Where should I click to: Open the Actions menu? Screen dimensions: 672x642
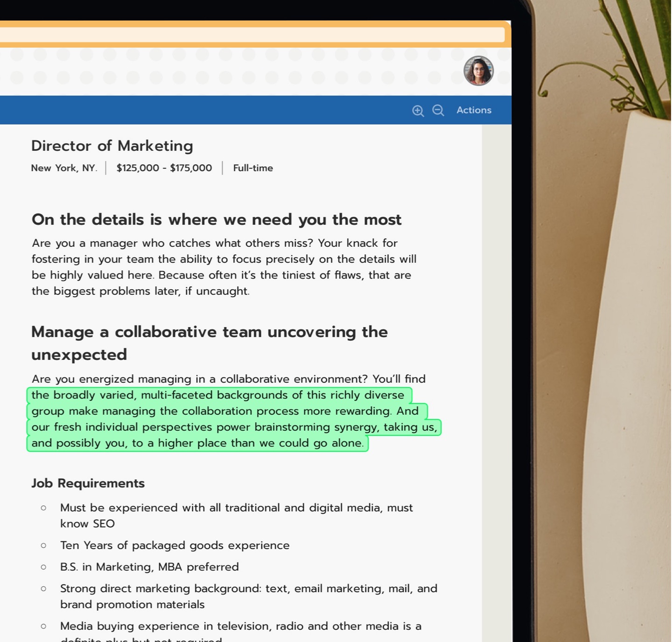(474, 110)
